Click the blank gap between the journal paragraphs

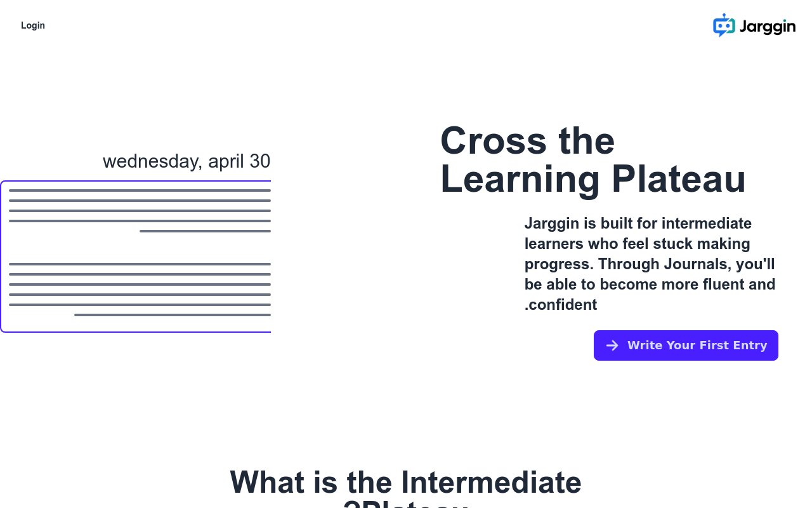(140, 248)
